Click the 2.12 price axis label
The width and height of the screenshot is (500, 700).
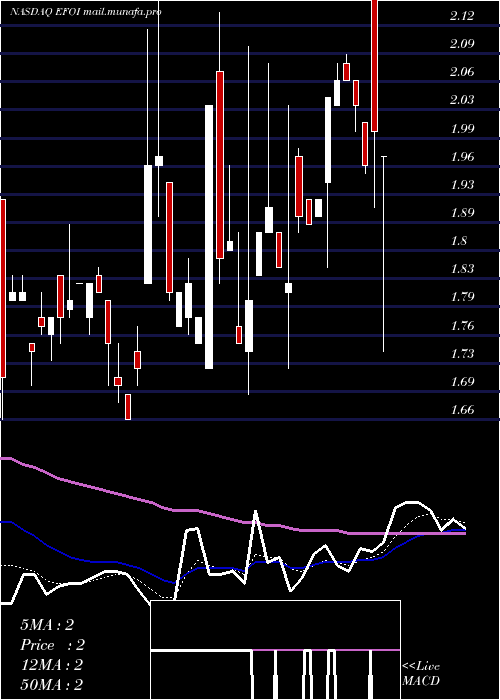click(x=462, y=17)
